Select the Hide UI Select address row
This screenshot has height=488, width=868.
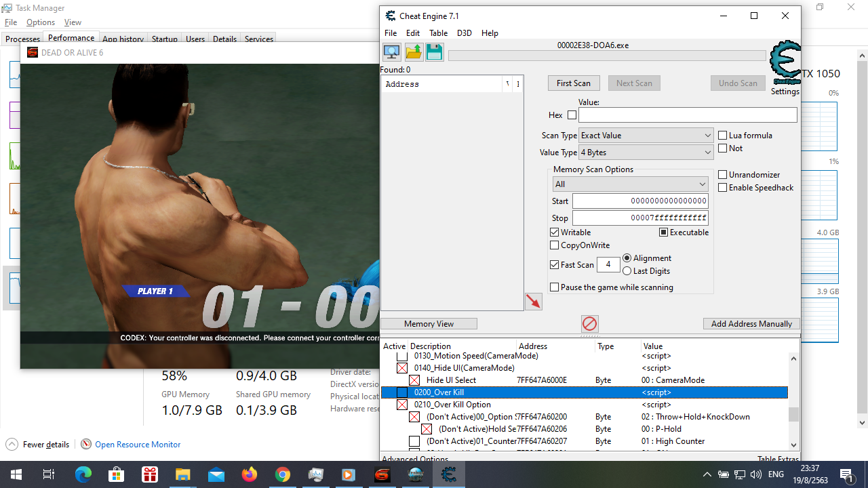[585, 380]
